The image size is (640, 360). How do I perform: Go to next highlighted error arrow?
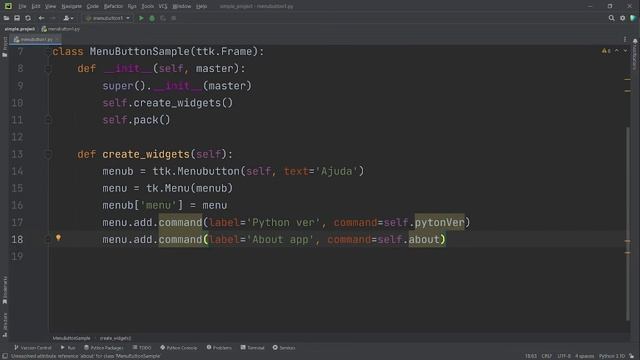[x=625, y=51]
